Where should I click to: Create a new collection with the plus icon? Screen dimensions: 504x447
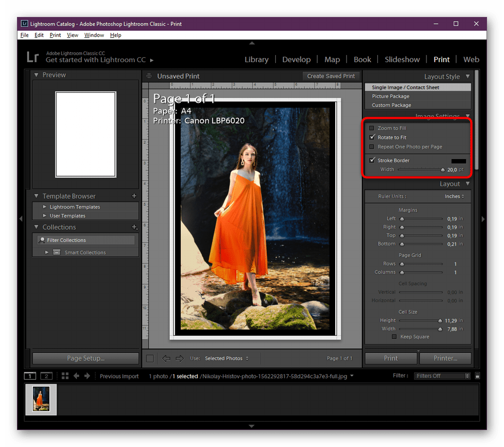point(134,227)
